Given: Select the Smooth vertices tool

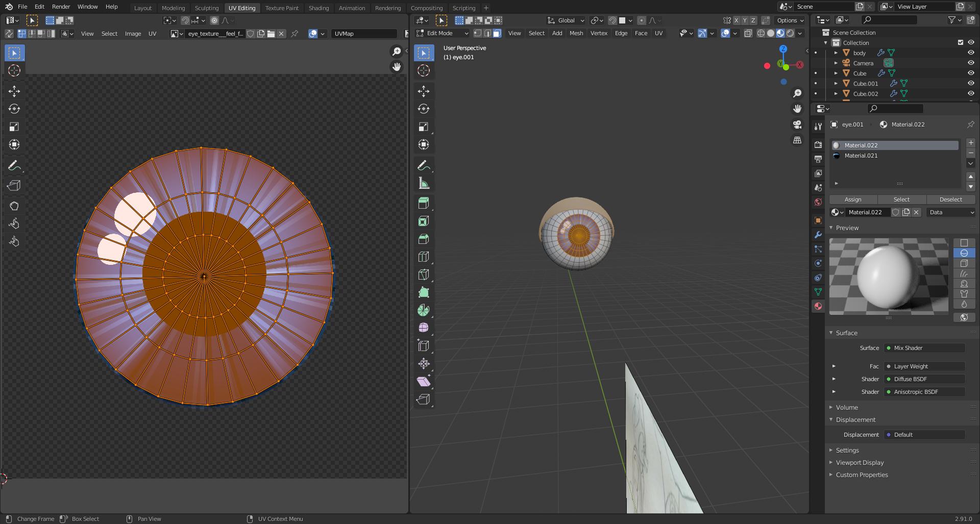Looking at the screenshot, I should 424,328.
